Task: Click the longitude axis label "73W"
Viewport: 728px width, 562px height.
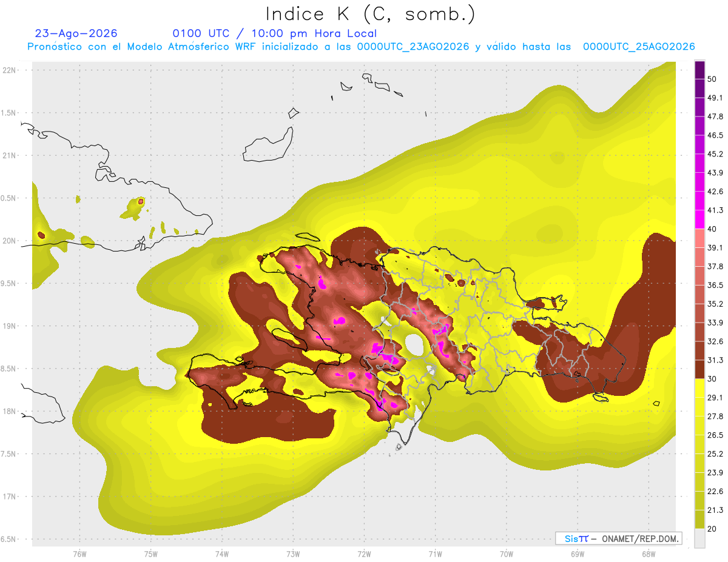Action: [x=293, y=554]
